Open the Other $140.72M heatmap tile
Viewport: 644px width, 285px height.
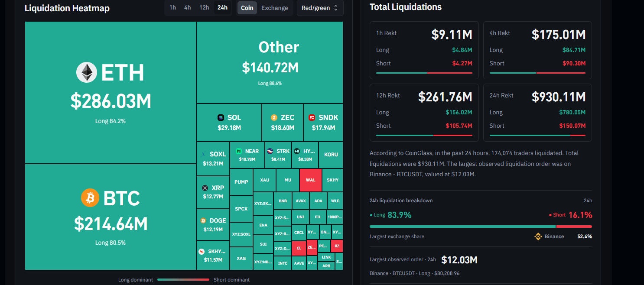pos(270,62)
